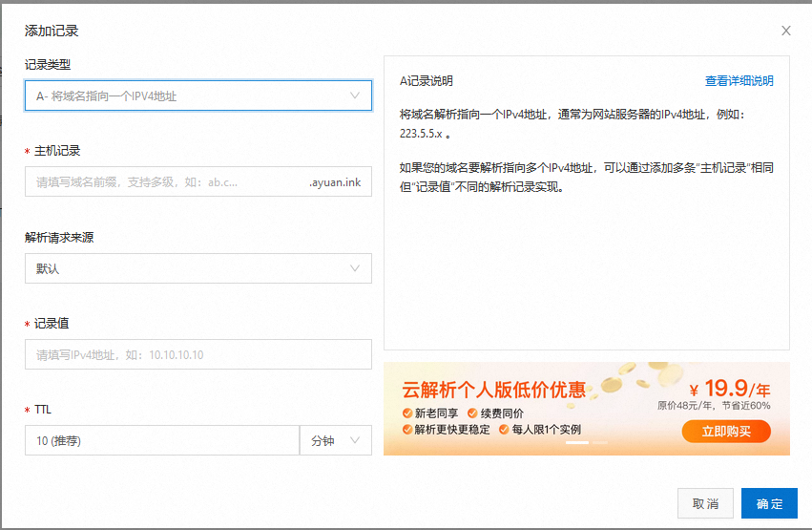
Task: Click the 每人限1个实例 checkmark icon in banner
Action: [503, 430]
